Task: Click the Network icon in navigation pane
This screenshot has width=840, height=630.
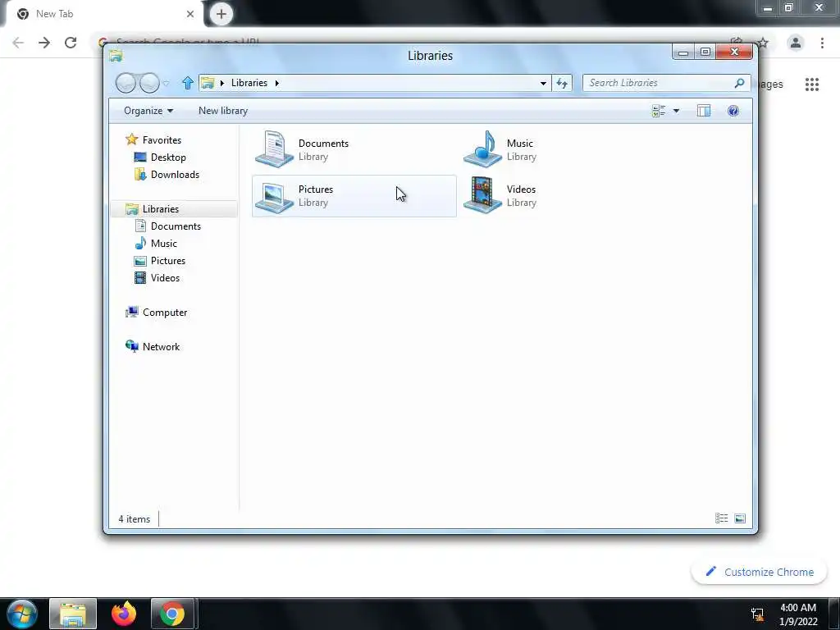Action: 132,347
